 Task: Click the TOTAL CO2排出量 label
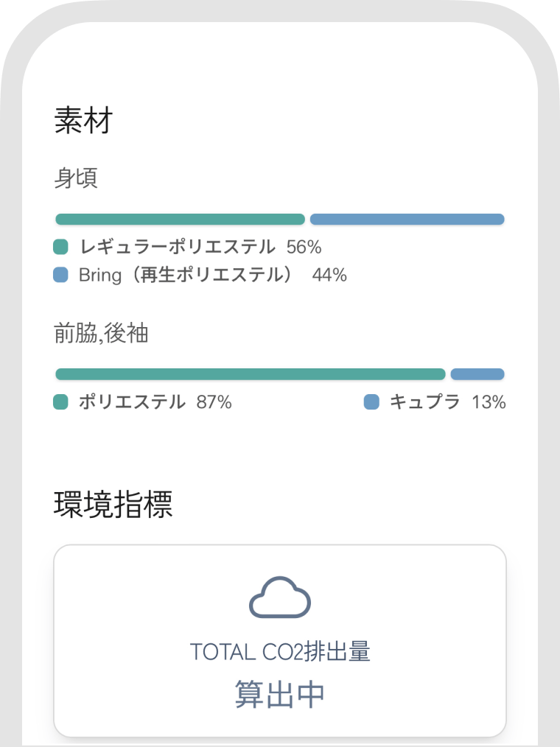280,652
